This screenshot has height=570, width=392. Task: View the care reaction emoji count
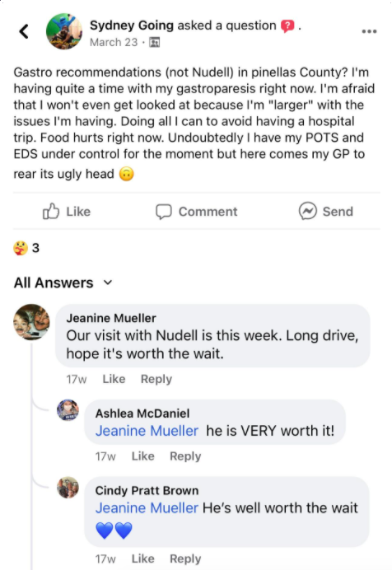click(x=26, y=248)
